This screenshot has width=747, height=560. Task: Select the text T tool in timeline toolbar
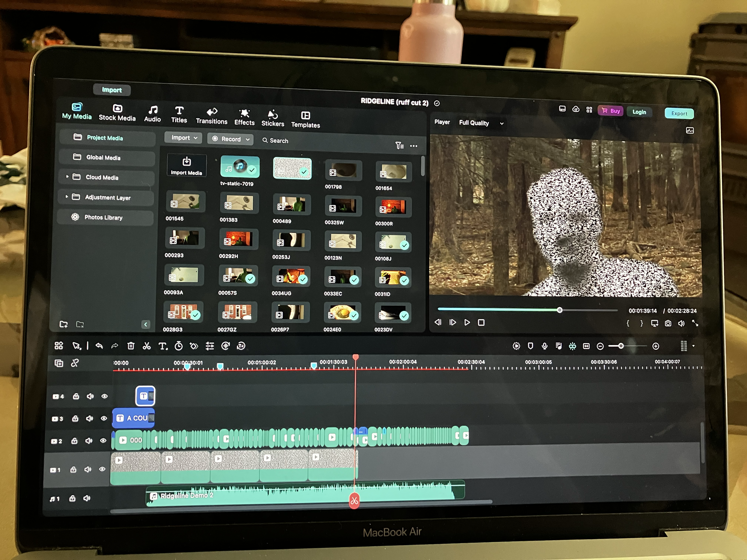pyautogui.click(x=163, y=346)
